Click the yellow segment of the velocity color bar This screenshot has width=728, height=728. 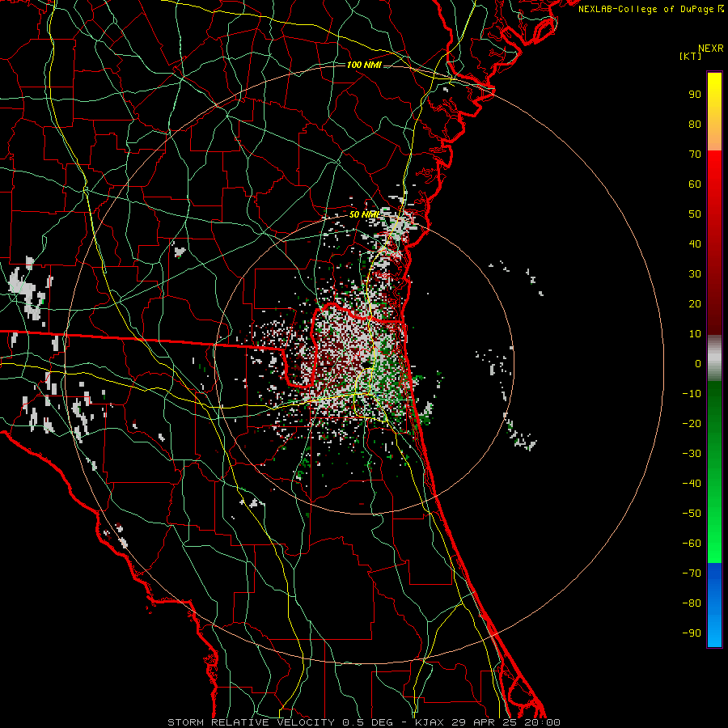[x=714, y=112]
